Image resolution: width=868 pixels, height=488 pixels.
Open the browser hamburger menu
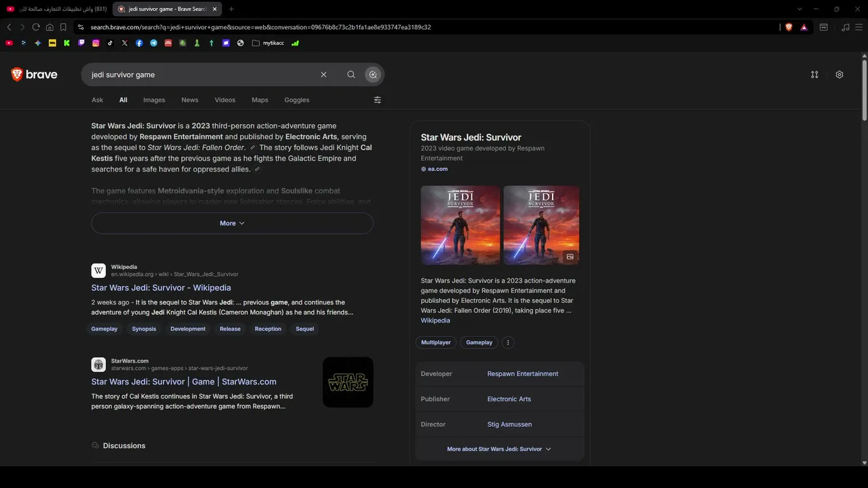[859, 27]
